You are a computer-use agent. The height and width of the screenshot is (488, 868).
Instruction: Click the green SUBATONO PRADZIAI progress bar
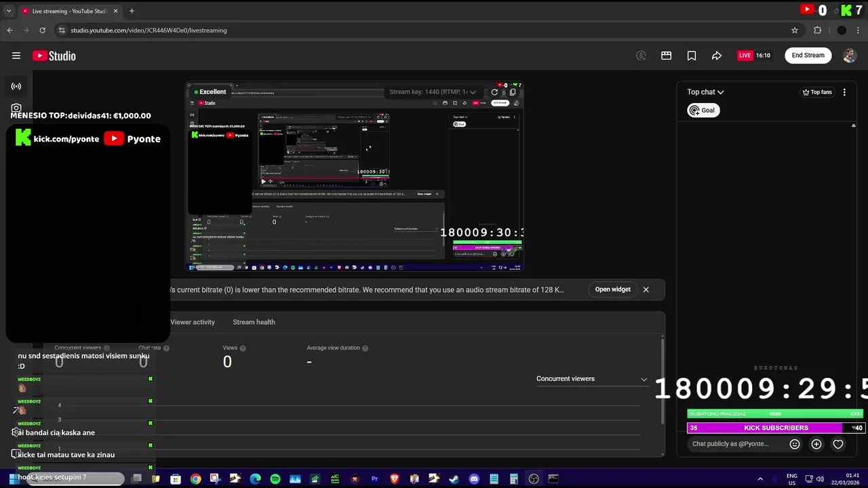[x=775, y=413]
